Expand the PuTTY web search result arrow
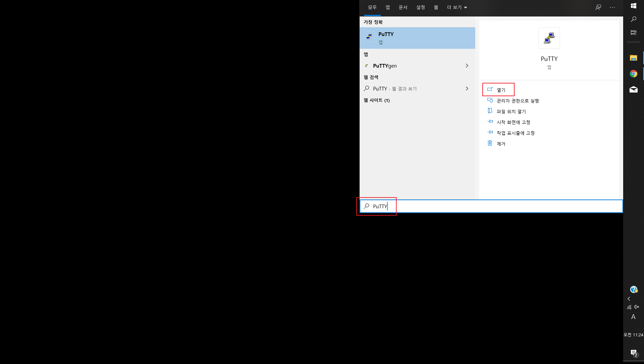The width and height of the screenshot is (644, 364). [467, 88]
